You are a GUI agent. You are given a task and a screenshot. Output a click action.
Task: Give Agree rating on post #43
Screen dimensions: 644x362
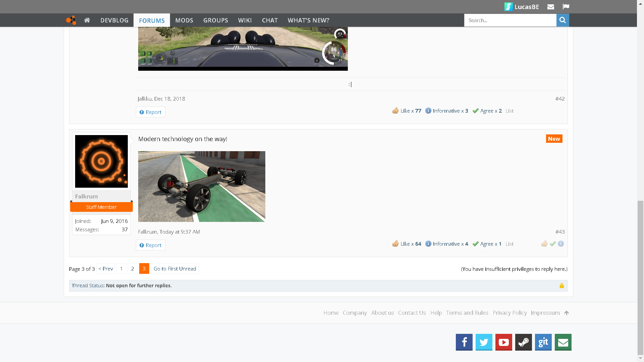point(553,244)
